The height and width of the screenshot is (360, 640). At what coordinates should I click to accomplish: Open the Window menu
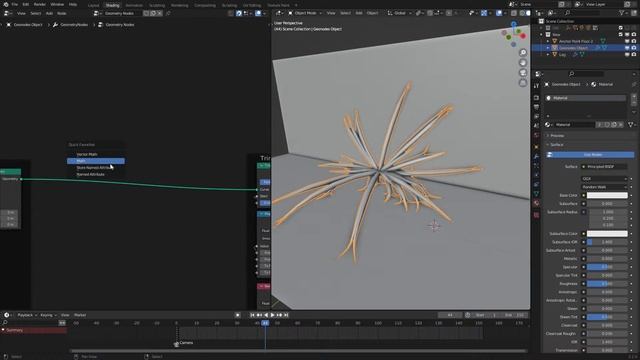coord(57,4)
